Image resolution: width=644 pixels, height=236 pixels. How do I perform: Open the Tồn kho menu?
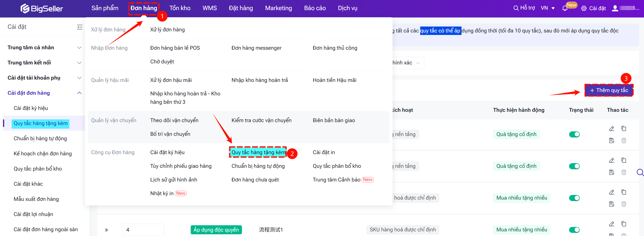(x=180, y=8)
